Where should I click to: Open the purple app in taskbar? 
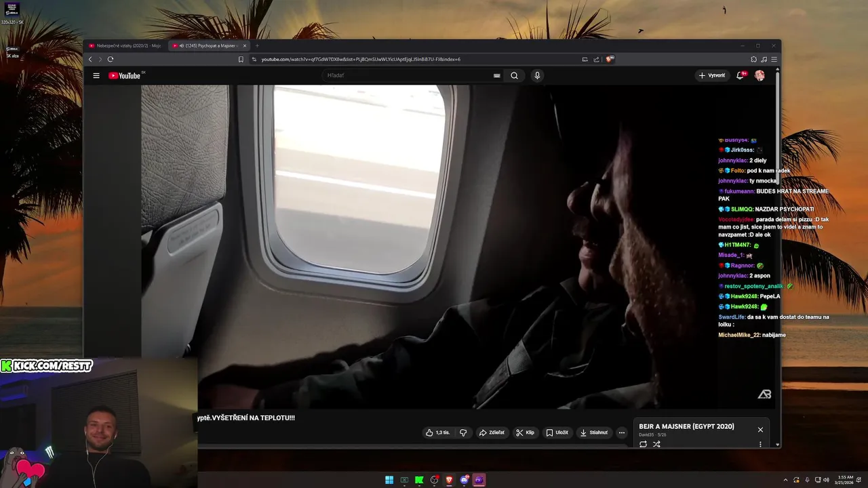coord(479,480)
